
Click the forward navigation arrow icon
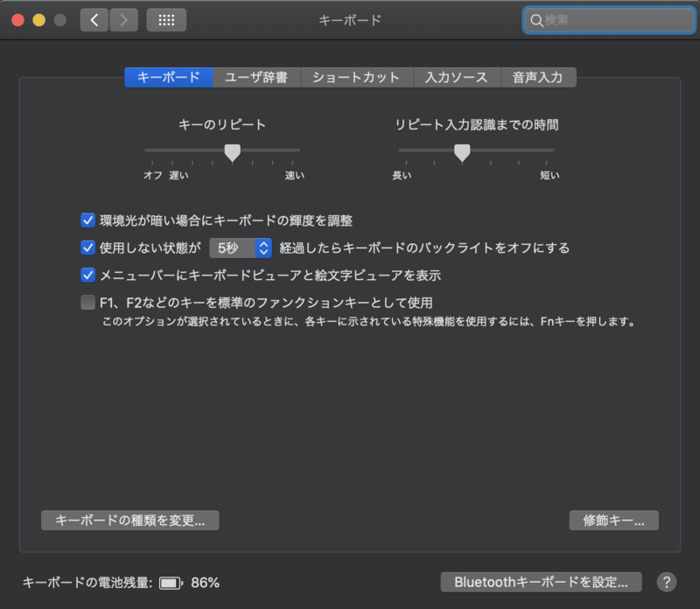122,19
